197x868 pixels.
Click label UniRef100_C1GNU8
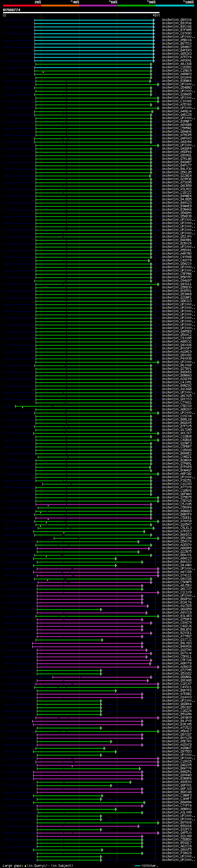tap(177, 436)
